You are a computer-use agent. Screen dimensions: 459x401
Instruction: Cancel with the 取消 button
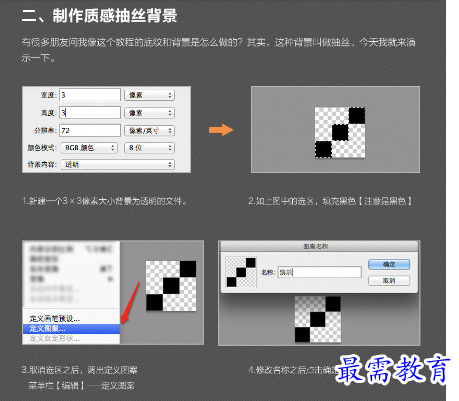click(389, 281)
